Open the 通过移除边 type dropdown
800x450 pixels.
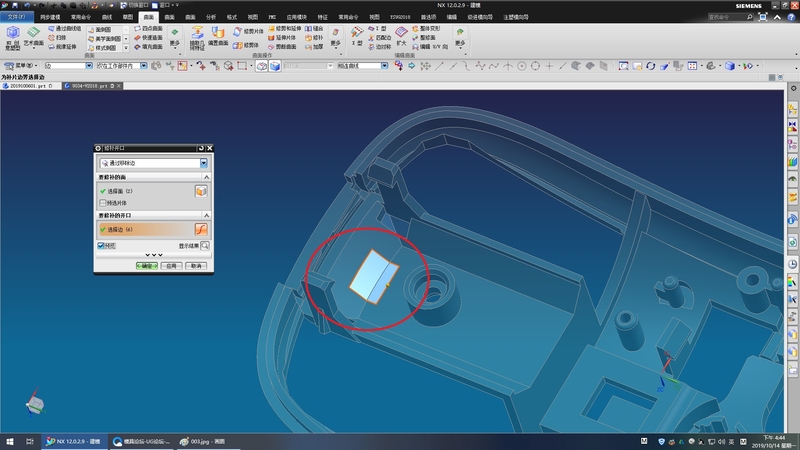[204, 163]
